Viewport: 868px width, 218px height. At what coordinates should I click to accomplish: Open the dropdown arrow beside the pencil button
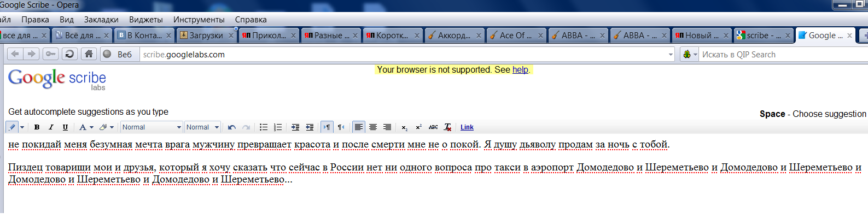[x=22, y=127]
